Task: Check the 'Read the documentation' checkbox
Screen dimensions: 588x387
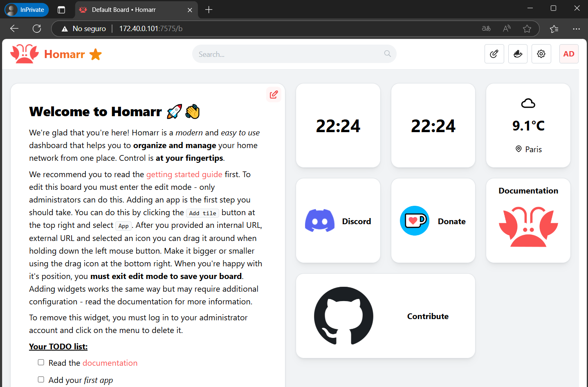Action: (41, 362)
